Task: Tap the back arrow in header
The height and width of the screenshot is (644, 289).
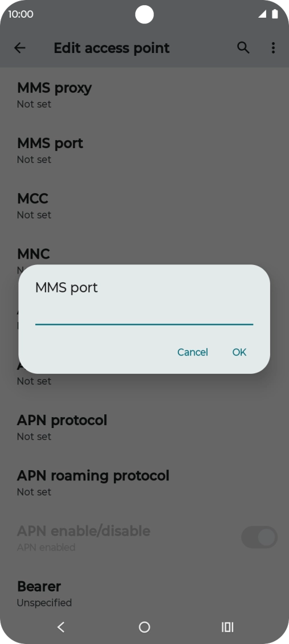Action: tap(20, 48)
